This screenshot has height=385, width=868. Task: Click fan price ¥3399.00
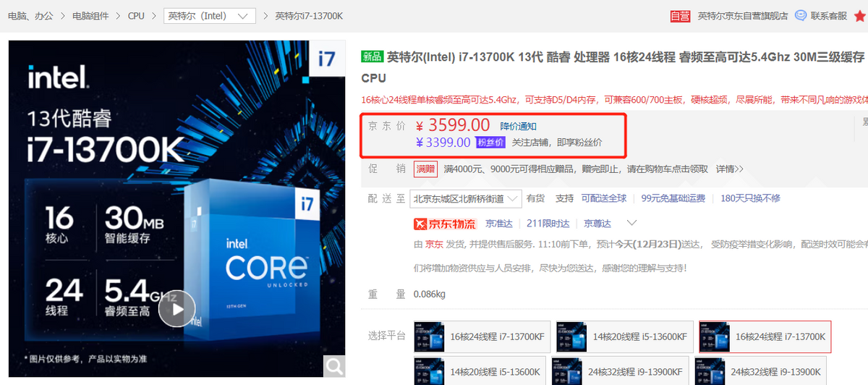(443, 143)
